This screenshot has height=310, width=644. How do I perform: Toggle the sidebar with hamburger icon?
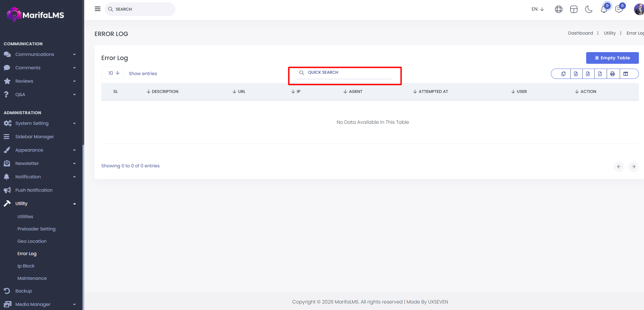(x=98, y=9)
